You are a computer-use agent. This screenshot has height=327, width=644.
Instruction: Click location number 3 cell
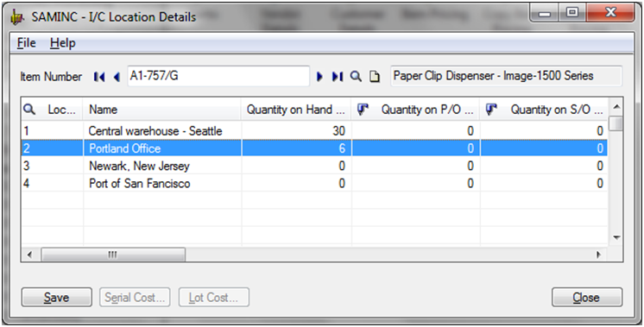[52, 166]
